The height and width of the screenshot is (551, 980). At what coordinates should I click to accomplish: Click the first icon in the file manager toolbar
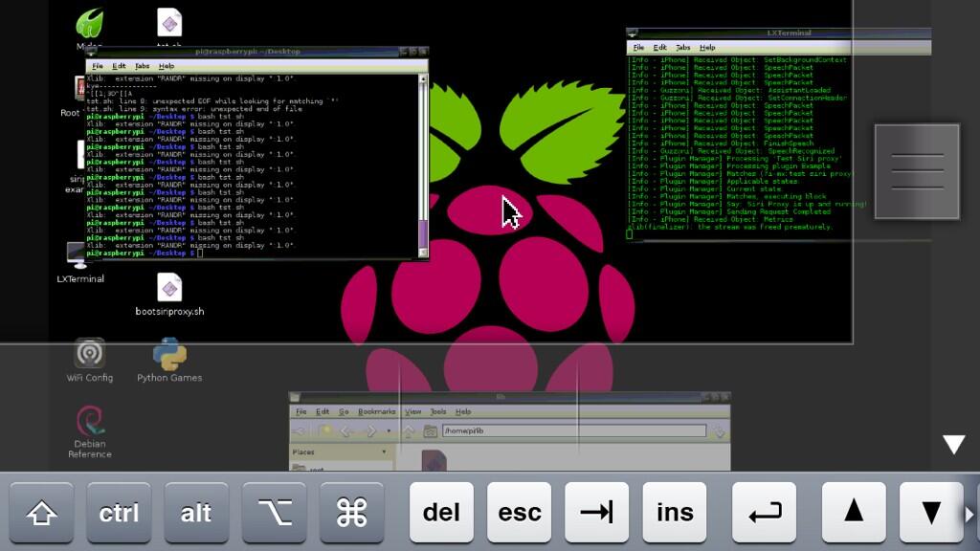pos(300,431)
